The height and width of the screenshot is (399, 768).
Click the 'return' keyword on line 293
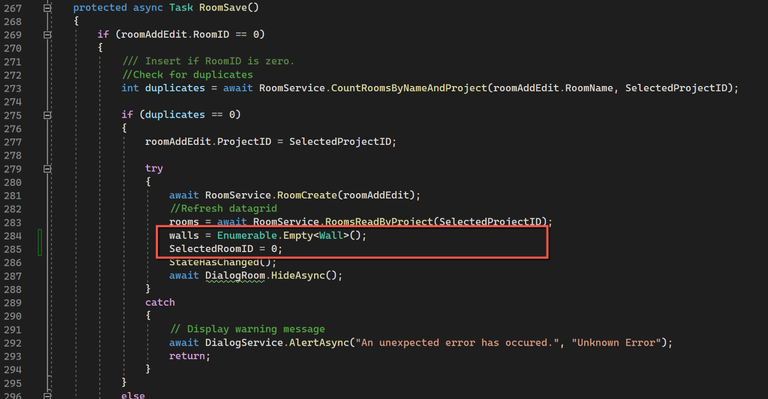[187, 356]
